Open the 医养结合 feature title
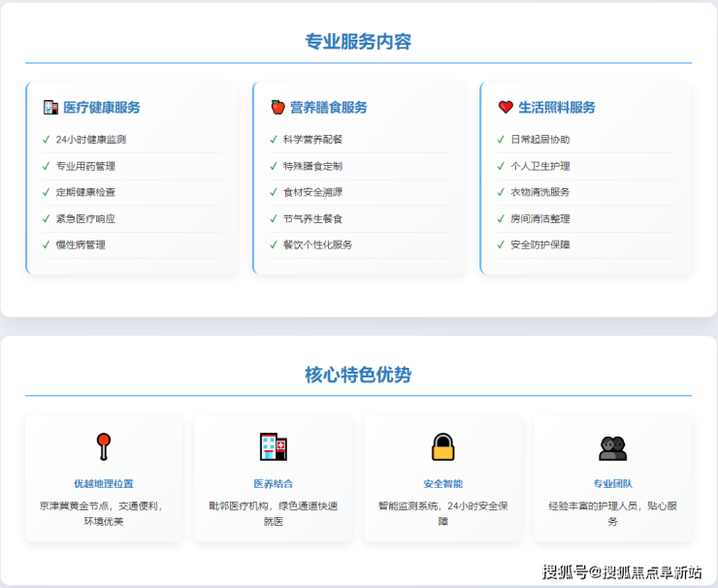Viewport: 718px width, 588px height. 274,483
